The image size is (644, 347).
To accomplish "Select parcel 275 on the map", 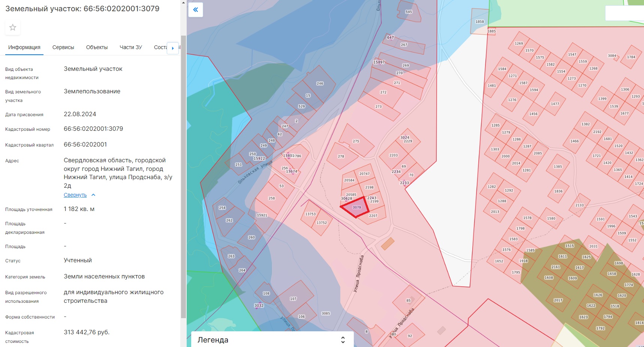I will tap(356, 141).
